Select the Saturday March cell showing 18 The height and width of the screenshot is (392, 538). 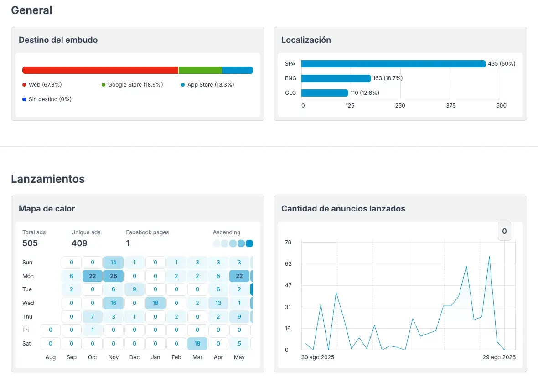pos(197,344)
